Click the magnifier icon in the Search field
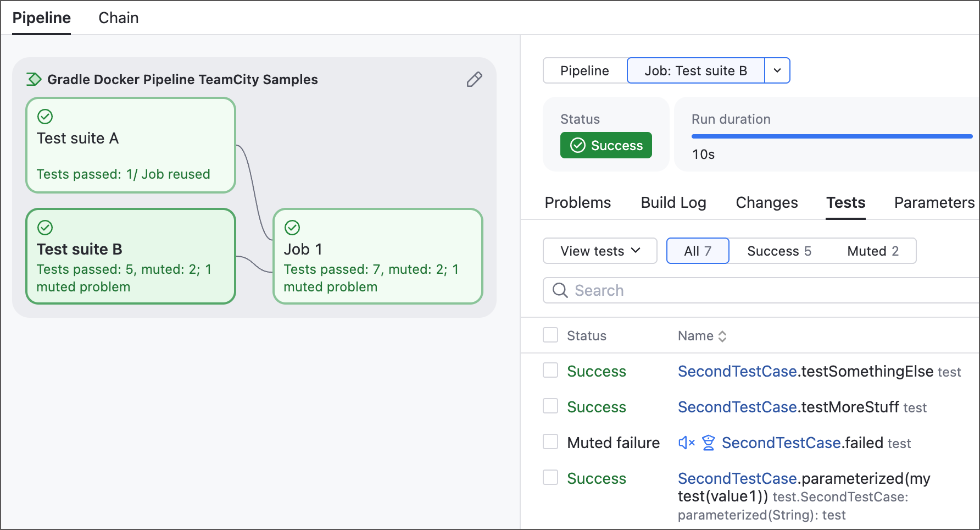 point(560,290)
